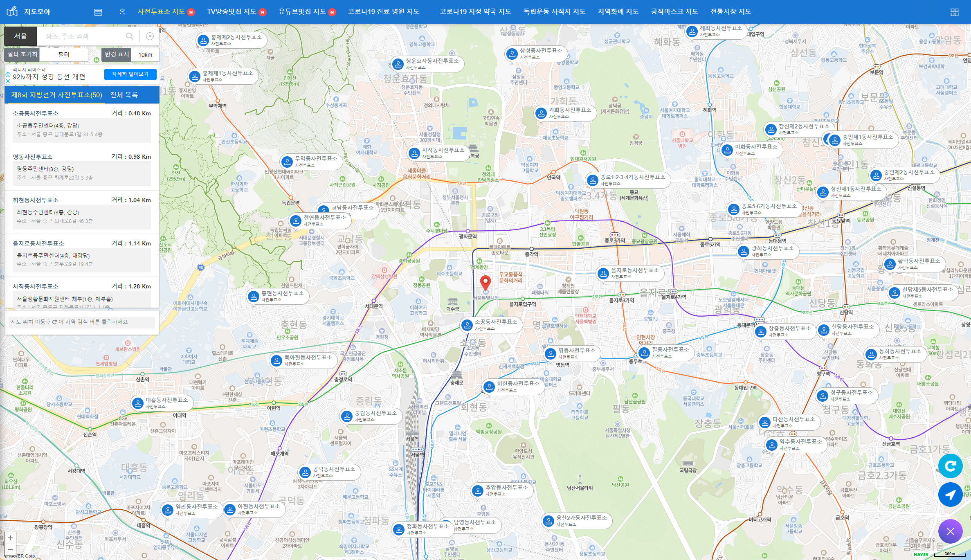Image resolution: width=971 pixels, height=560 pixels.
Task: Zoom in with the plus button
Action: (x=10, y=538)
